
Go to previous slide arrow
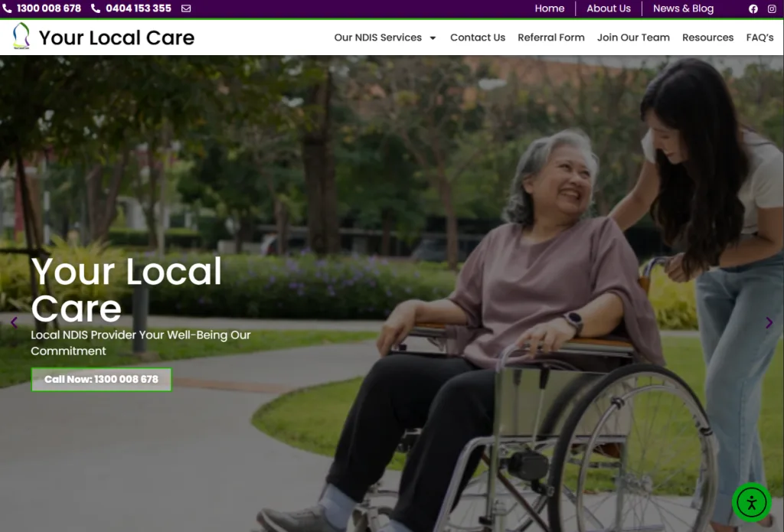[14, 322]
